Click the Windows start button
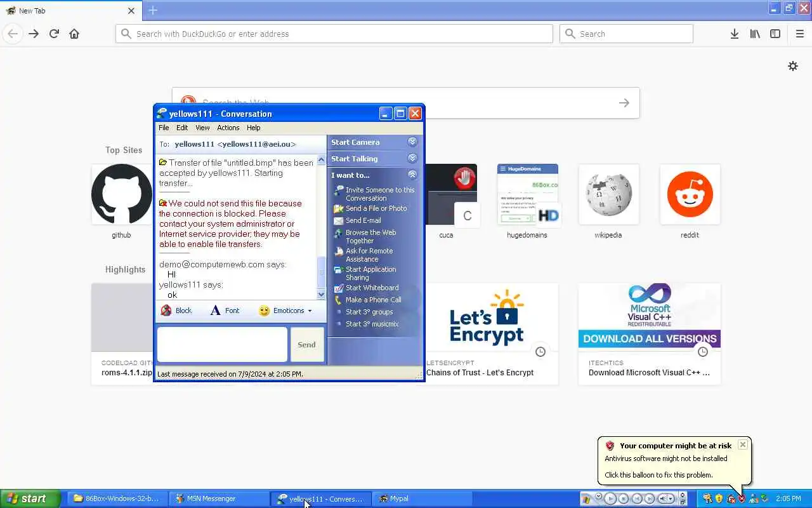The image size is (812, 508). point(30,498)
